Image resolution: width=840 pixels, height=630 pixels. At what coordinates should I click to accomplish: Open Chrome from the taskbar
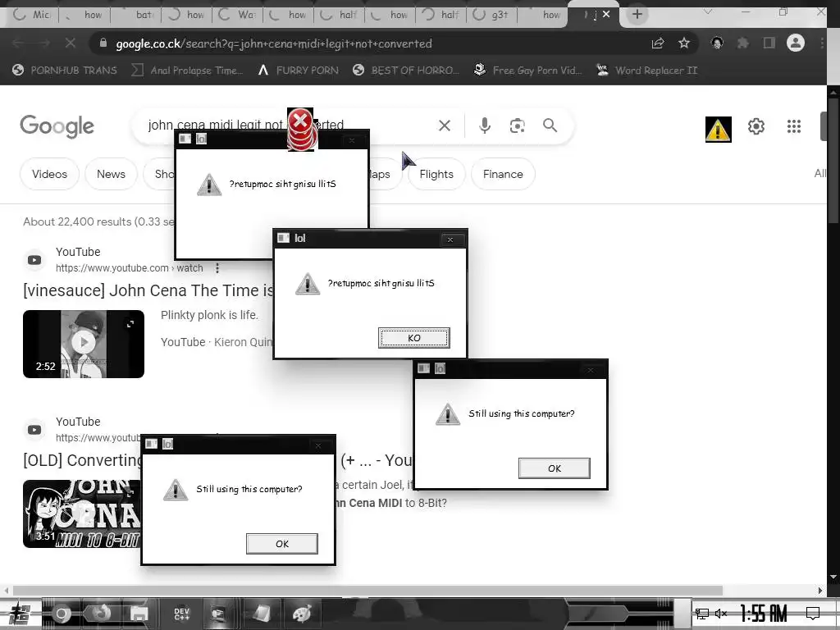coord(61,614)
